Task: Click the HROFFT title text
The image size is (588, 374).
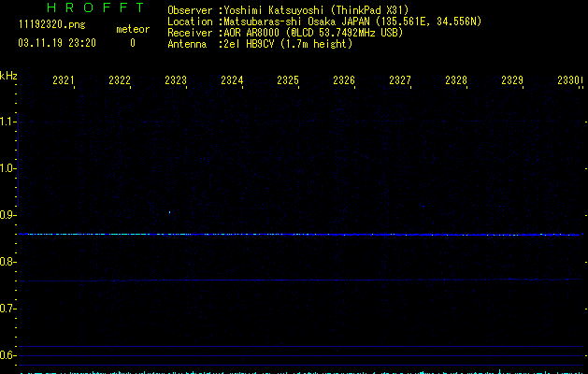Action: click(x=95, y=7)
